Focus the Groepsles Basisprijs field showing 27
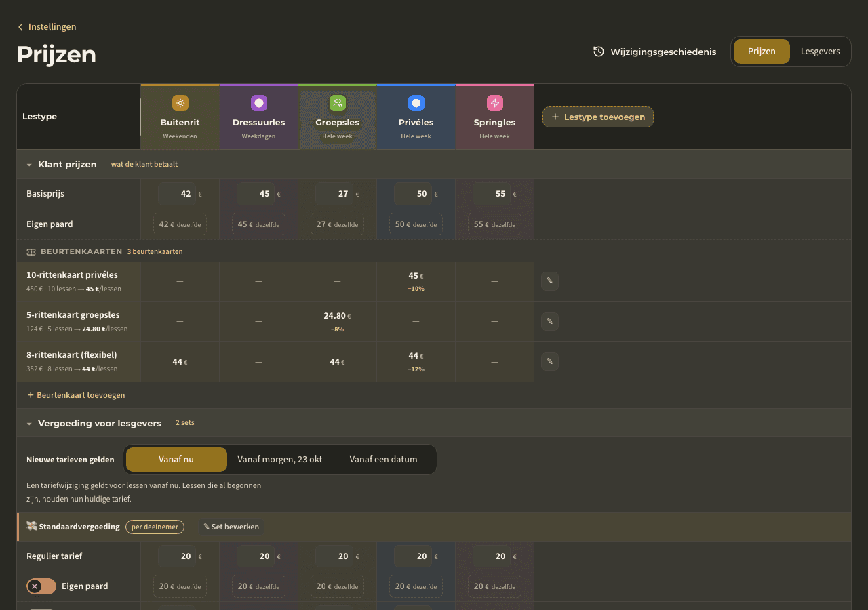Viewport: 868px width, 610px height. click(334, 194)
